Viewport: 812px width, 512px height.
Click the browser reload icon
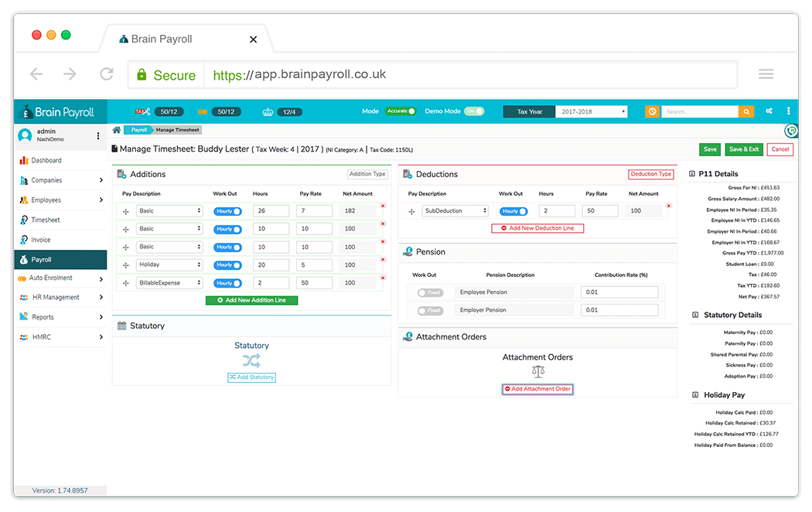click(107, 74)
